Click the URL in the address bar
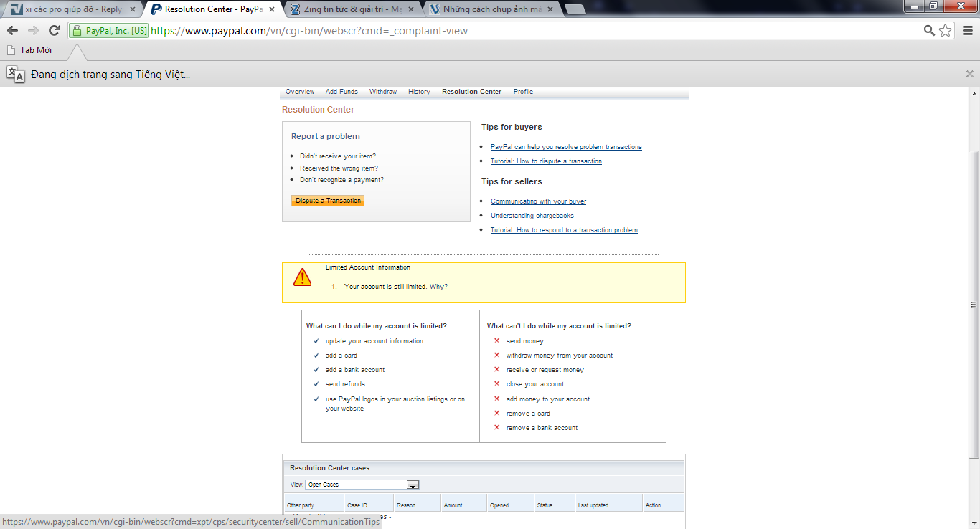Viewport: 980px width, 529px height. (308, 31)
